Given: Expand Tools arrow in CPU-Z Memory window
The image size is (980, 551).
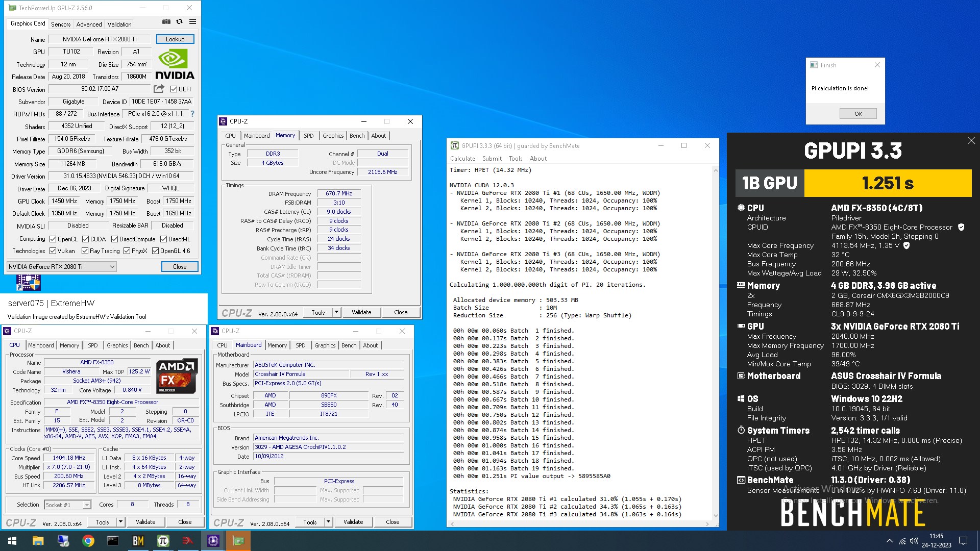Looking at the screenshot, I should [x=336, y=312].
